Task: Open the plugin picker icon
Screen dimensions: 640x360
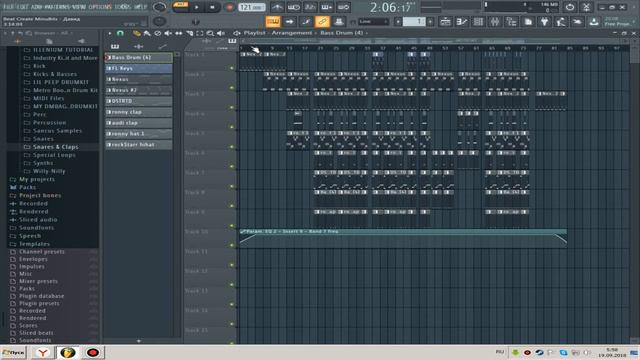Action: 544,21
